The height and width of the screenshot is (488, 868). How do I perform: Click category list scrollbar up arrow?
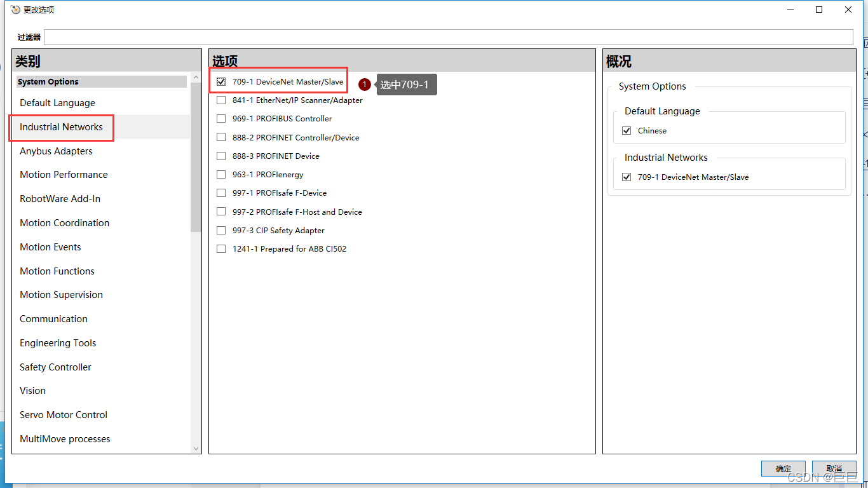click(196, 78)
